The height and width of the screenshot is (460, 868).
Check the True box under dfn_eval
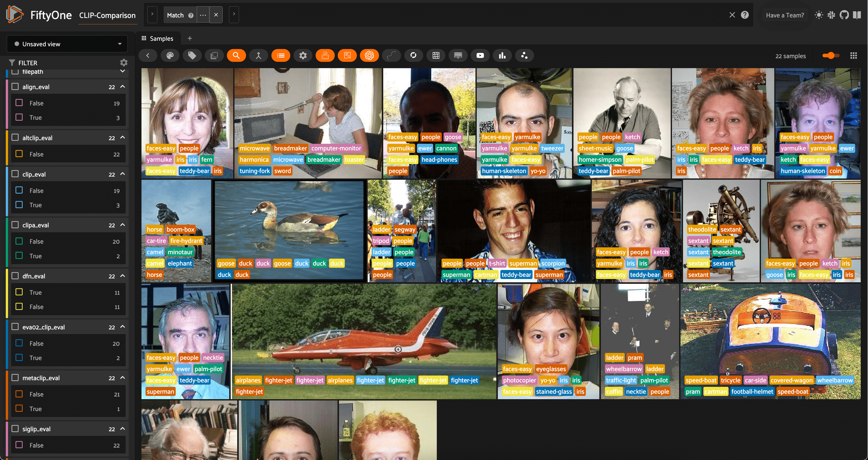19,292
